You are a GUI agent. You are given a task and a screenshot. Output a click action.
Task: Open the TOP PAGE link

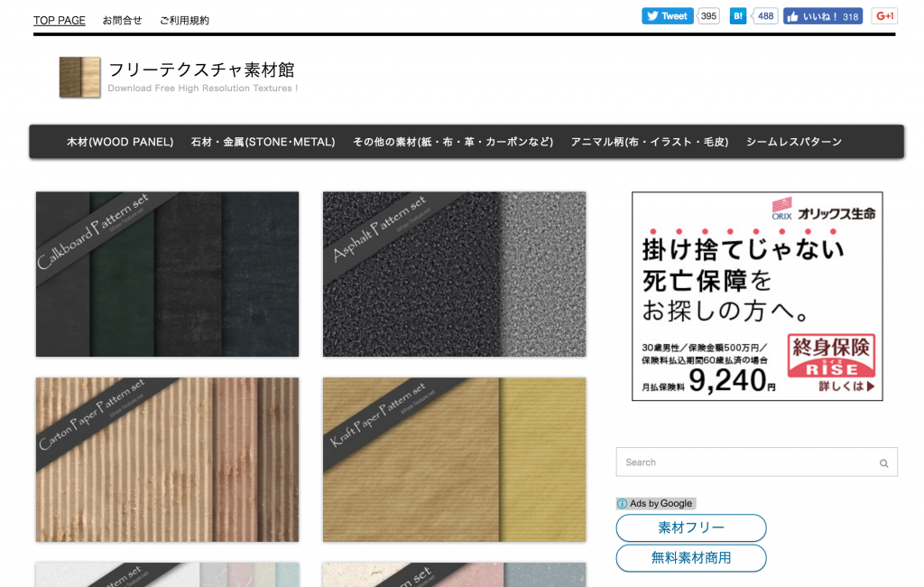pyautogui.click(x=60, y=20)
